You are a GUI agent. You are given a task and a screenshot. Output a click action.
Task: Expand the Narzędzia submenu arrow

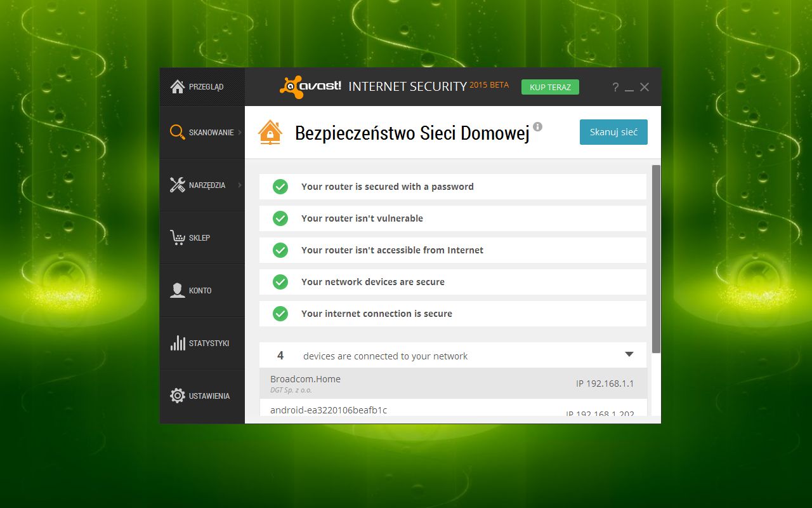coord(240,185)
